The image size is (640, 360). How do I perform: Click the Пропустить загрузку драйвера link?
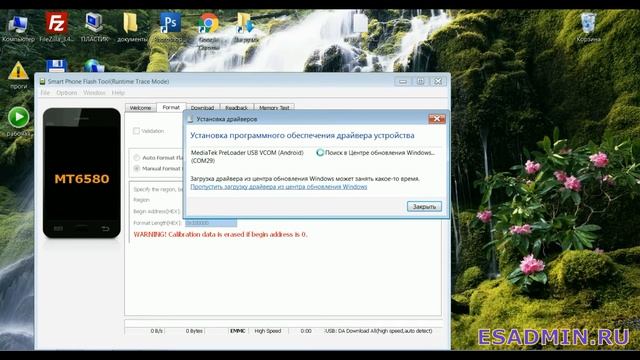pyautogui.click(x=279, y=187)
